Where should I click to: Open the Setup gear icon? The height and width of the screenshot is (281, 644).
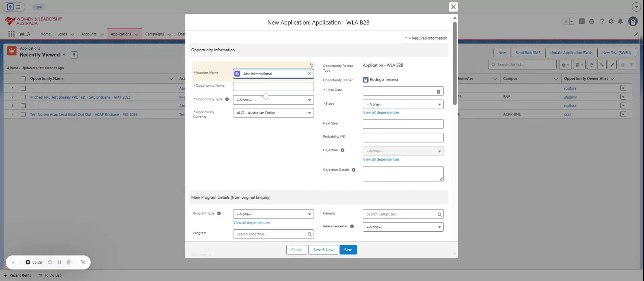click(x=611, y=22)
